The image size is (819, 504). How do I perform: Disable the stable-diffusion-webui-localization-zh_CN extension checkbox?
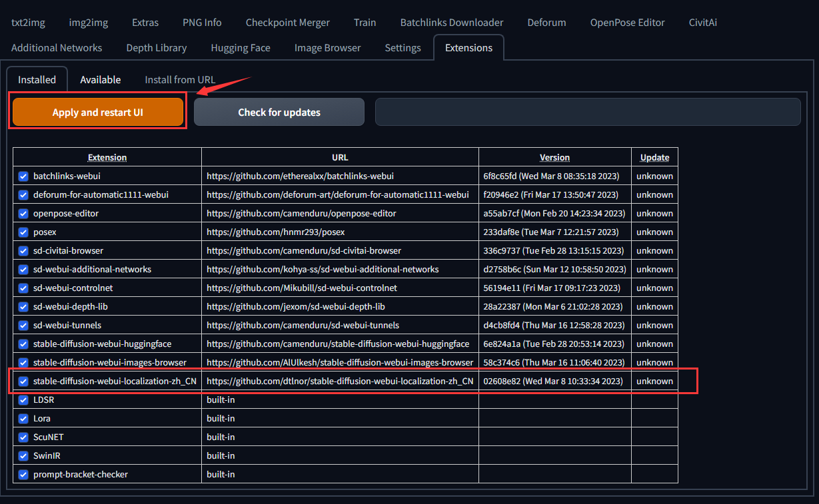[x=23, y=381]
